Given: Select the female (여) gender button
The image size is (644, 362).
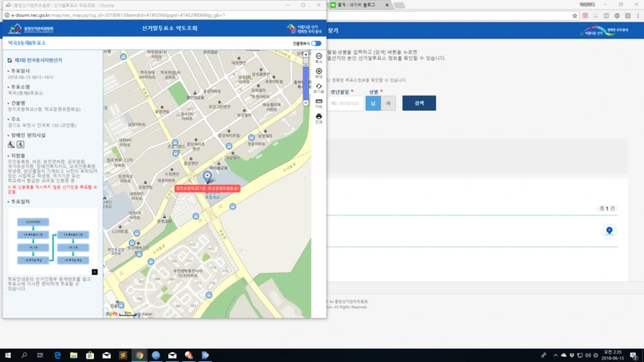Looking at the screenshot, I should (388, 103).
